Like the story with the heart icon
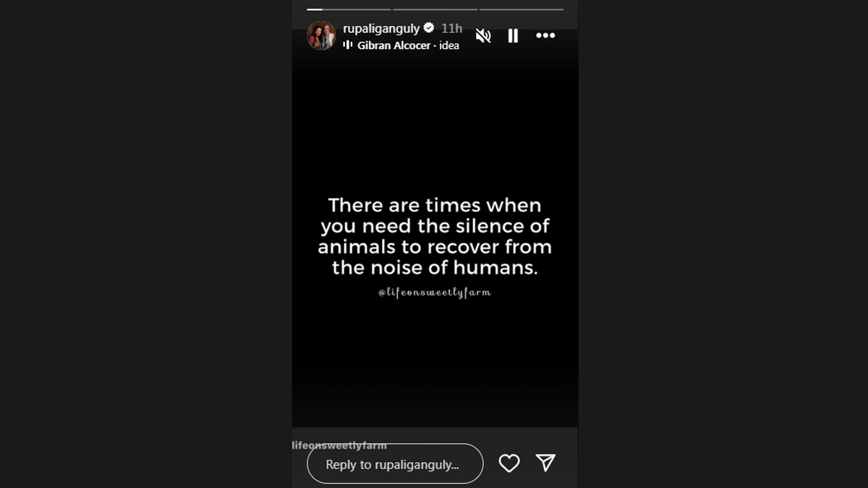 [509, 463]
